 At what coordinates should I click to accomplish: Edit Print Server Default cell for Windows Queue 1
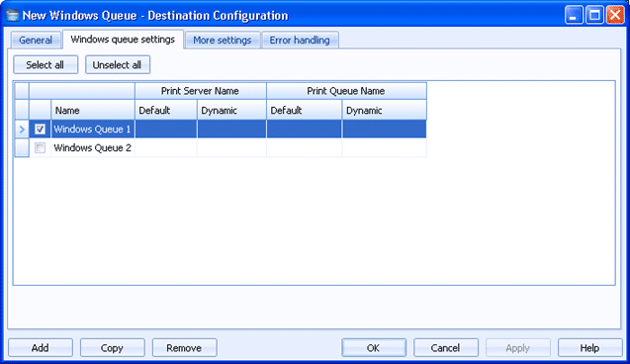[x=165, y=129]
